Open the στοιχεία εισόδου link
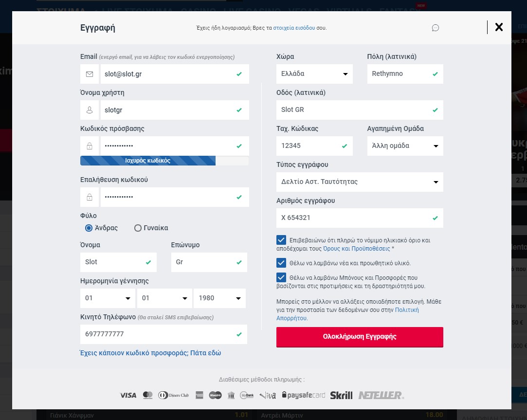This screenshot has width=527, height=420. pyautogui.click(x=294, y=28)
